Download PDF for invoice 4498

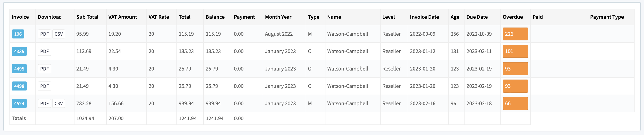coord(44,86)
